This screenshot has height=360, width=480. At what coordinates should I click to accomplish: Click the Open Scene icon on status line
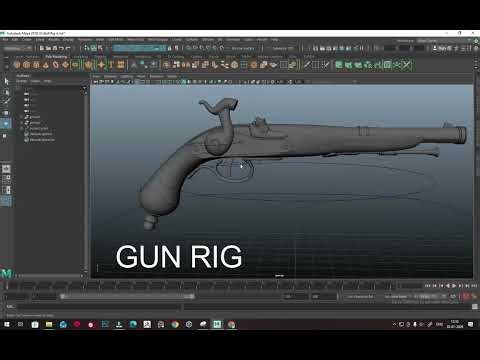click(48, 48)
